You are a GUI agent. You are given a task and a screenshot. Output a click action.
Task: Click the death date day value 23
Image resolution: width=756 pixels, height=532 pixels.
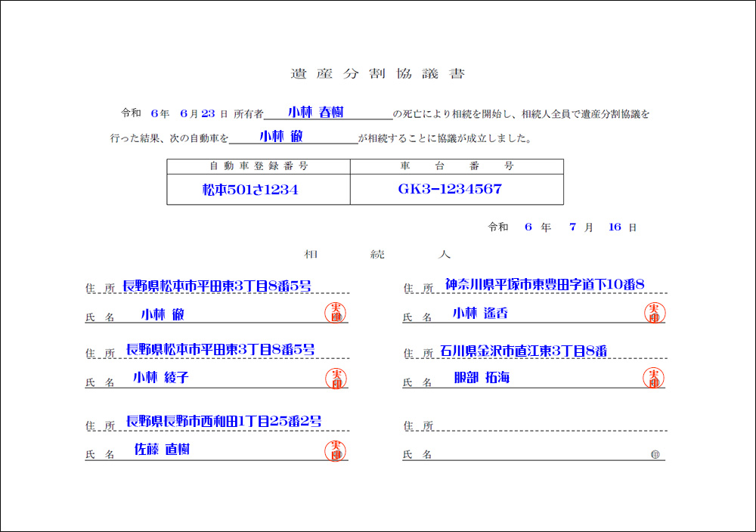(209, 113)
